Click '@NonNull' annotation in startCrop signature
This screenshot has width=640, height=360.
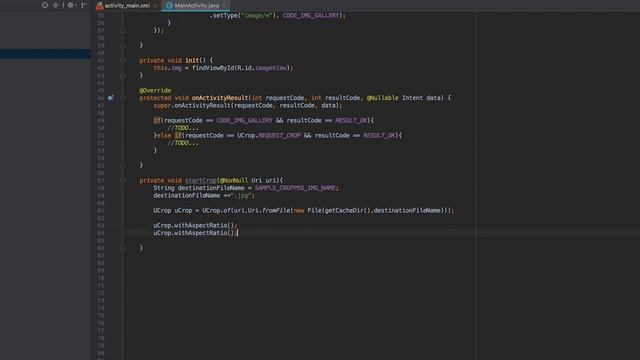[x=233, y=180]
